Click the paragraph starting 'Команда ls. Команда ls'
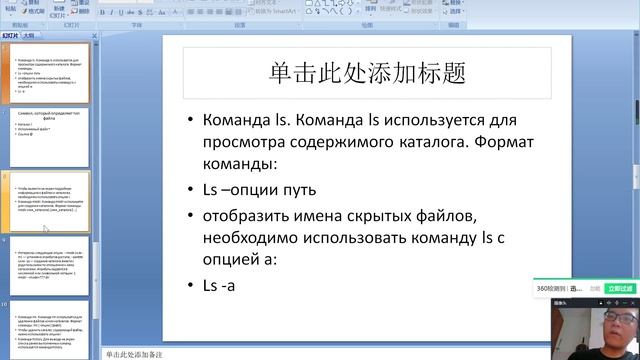The image size is (640, 360). (368, 142)
